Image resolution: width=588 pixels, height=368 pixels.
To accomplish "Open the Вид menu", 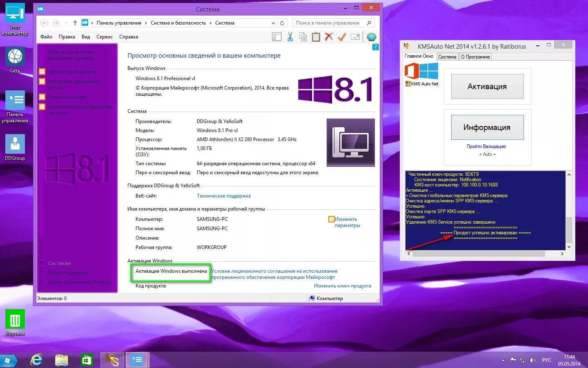I will pyautogui.click(x=85, y=37).
